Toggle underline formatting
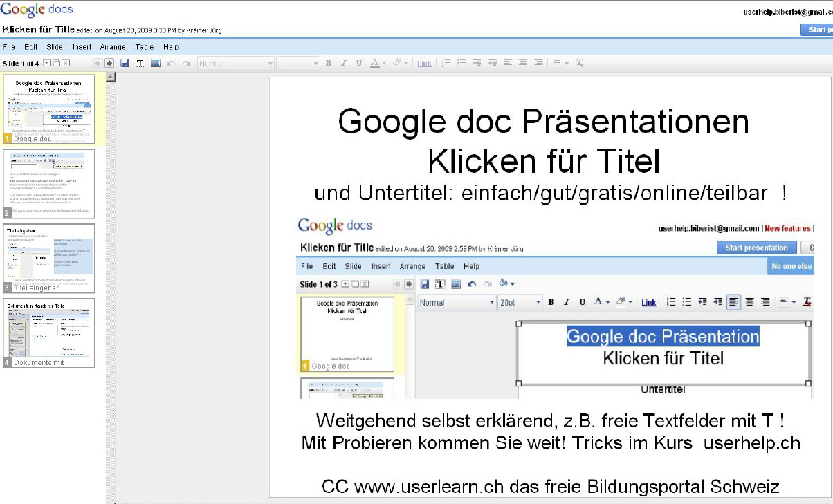The height and width of the screenshot is (504, 833). (x=359, y=63)
